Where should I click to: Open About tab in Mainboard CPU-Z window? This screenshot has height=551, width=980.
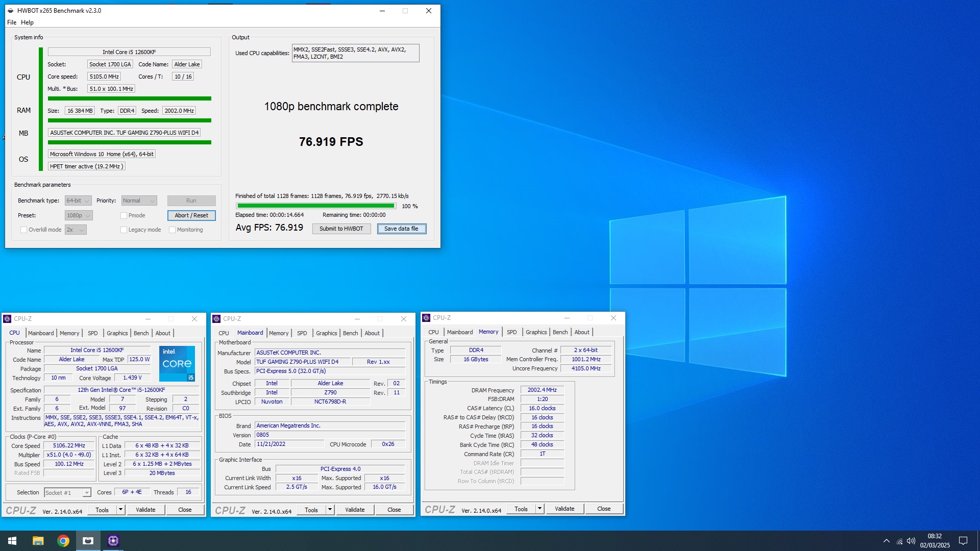tap(372, 333)
